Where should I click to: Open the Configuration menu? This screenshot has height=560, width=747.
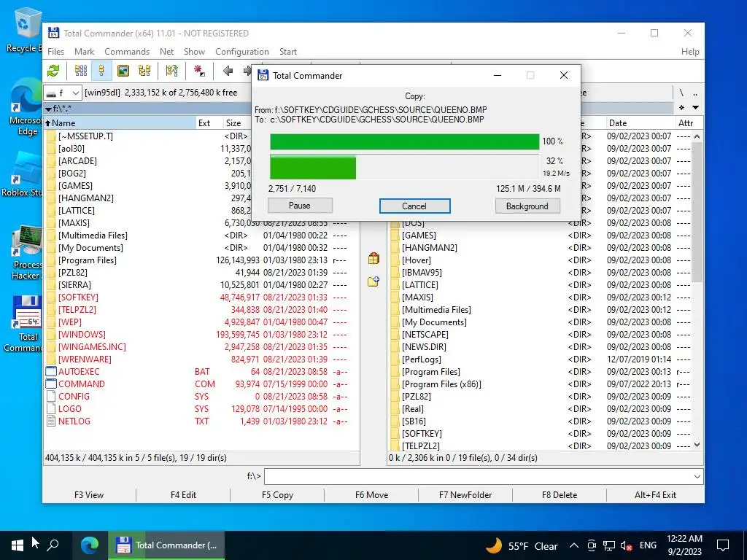(242, 52)
